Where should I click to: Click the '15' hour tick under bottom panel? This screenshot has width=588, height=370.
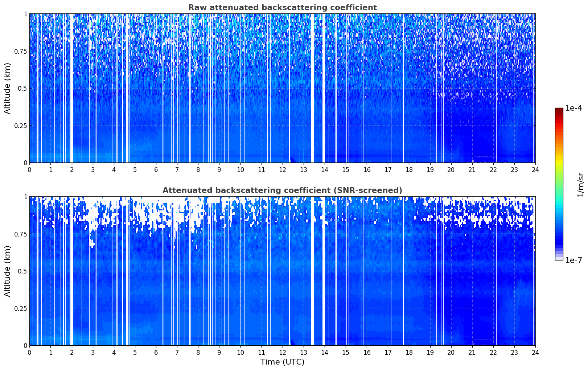[346, 352]
